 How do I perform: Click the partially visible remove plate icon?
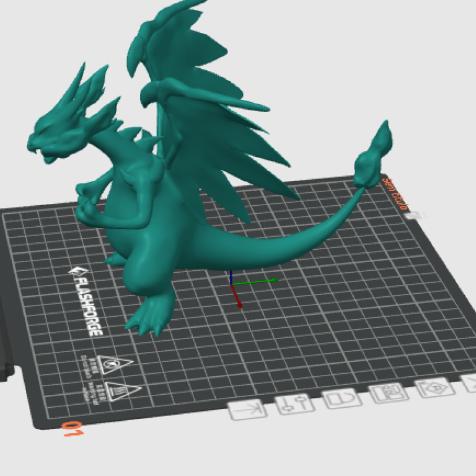[470, 382]
